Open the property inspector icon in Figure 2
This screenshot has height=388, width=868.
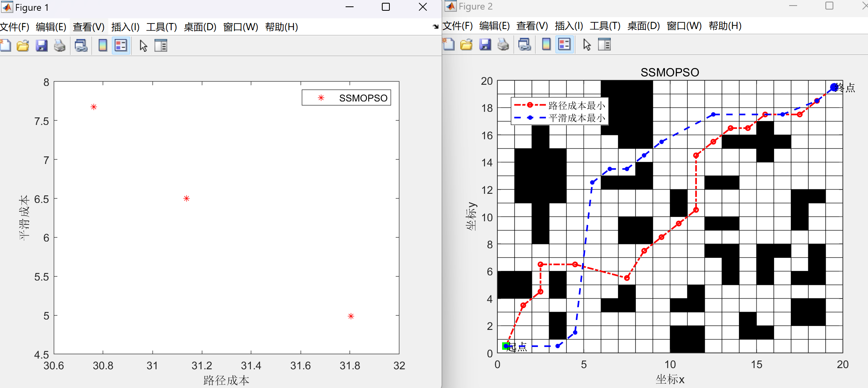coord(604,44)
